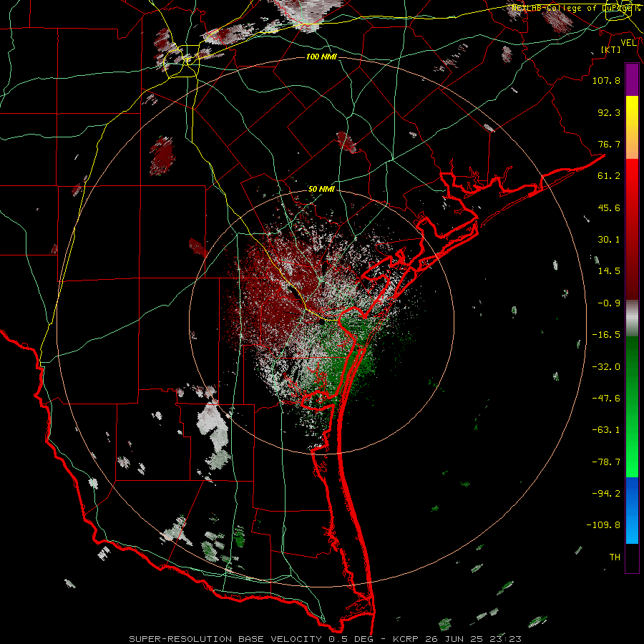Click the 107.8 velocity scale value
Screen dimensions: 644x644
point(606,80)
